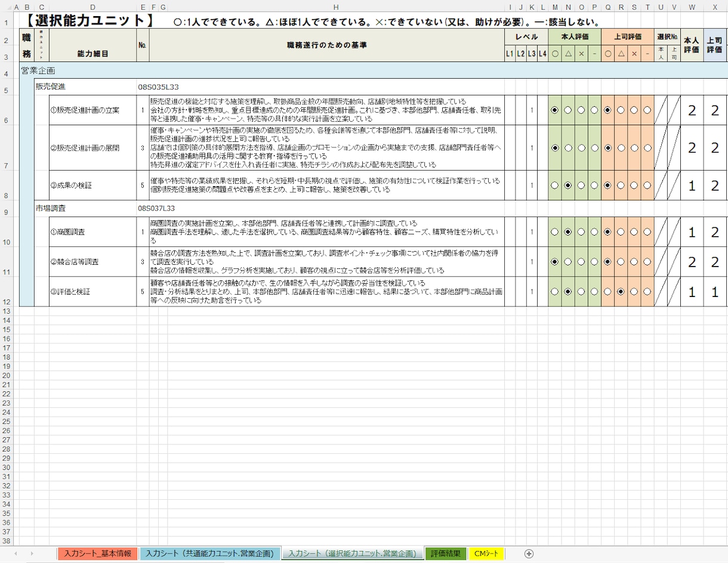Switch to the 入力シート_基本情報 sheet tab
The width and height of the screenshot is (728, 563).
click(x=98, y=553)
